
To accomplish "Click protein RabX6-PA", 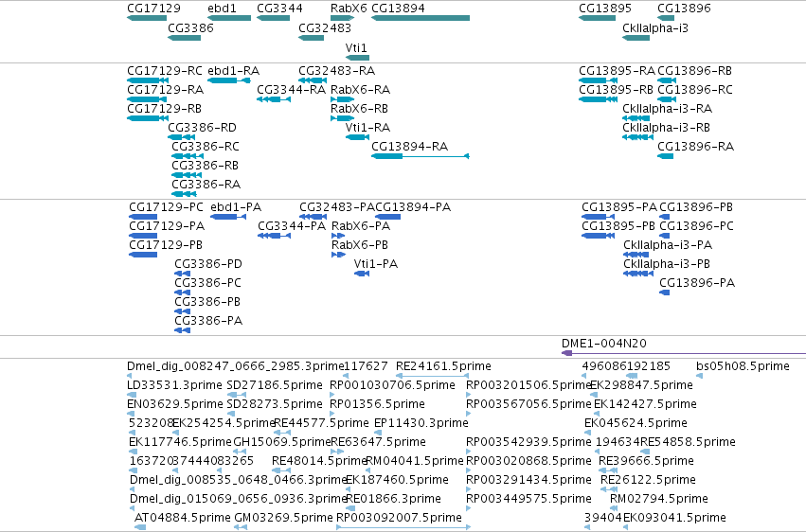I will click(x=338, y=236).
